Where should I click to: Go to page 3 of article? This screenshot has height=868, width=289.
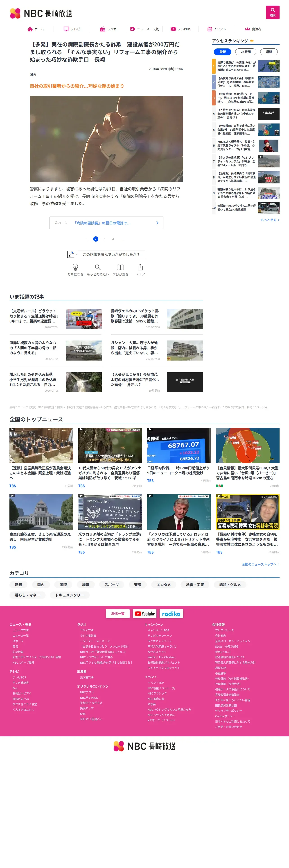104,239
